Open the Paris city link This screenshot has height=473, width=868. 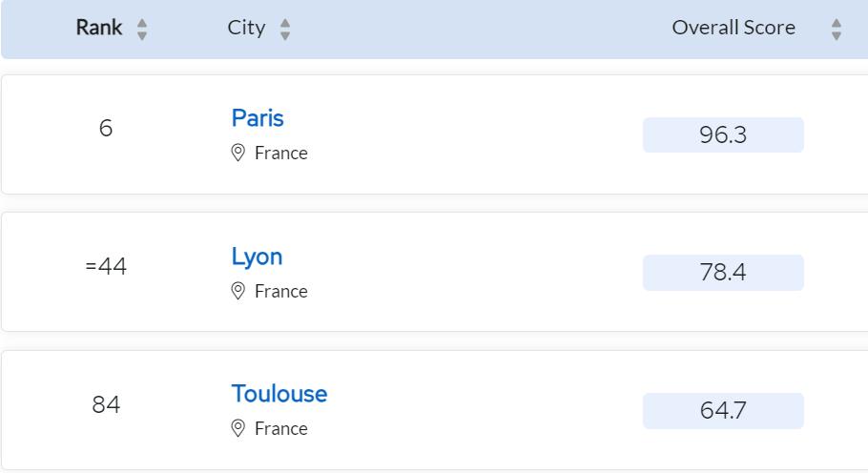pyautogui.click(x=258, y=118)
